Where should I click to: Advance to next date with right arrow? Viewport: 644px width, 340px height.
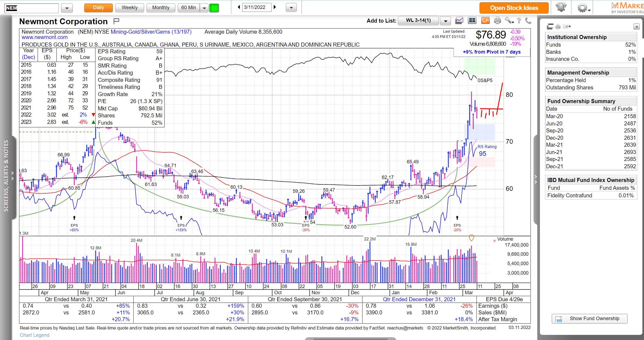pos(275,7)
